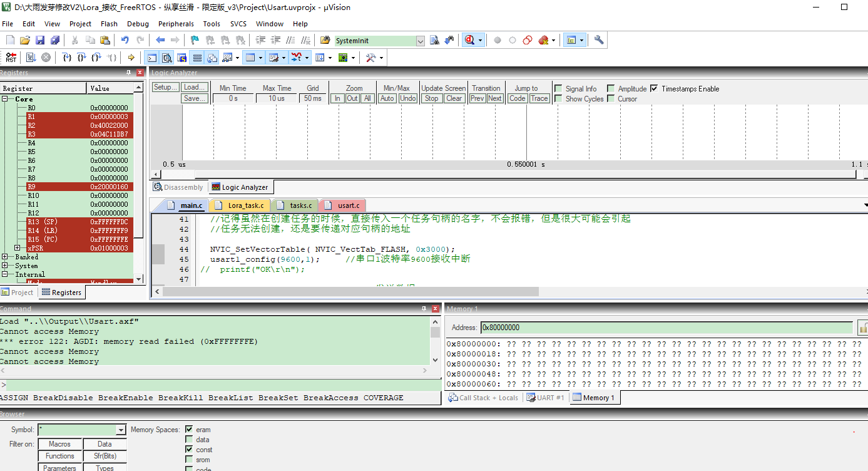This screenshot has height=471, width=868.
Task: Click the Save All icon
Action: pos(54,40)
